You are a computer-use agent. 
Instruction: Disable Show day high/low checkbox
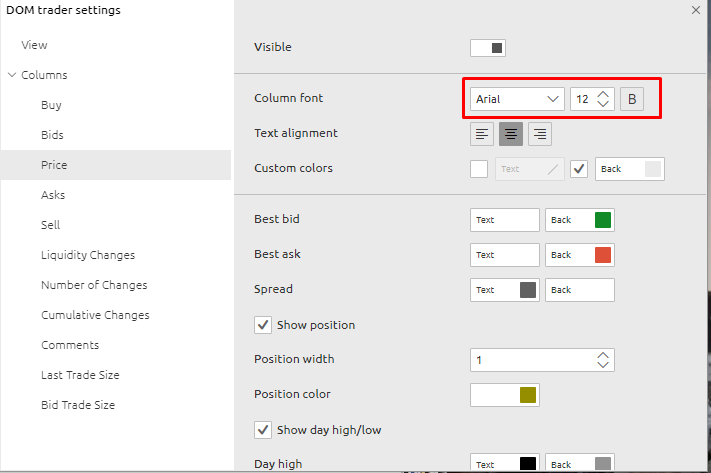click(263, 430)
